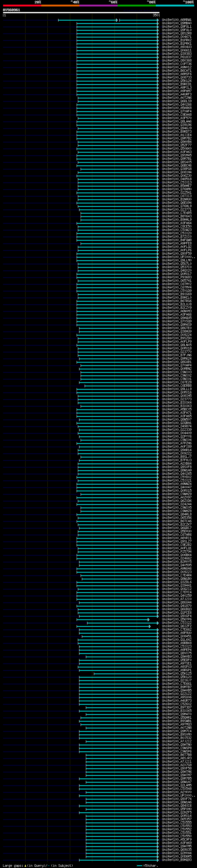The width and height of the screenshot is (197, 868).
Task: Open hit UniRef100_Q9FUL1
Action: click(176, 26)
